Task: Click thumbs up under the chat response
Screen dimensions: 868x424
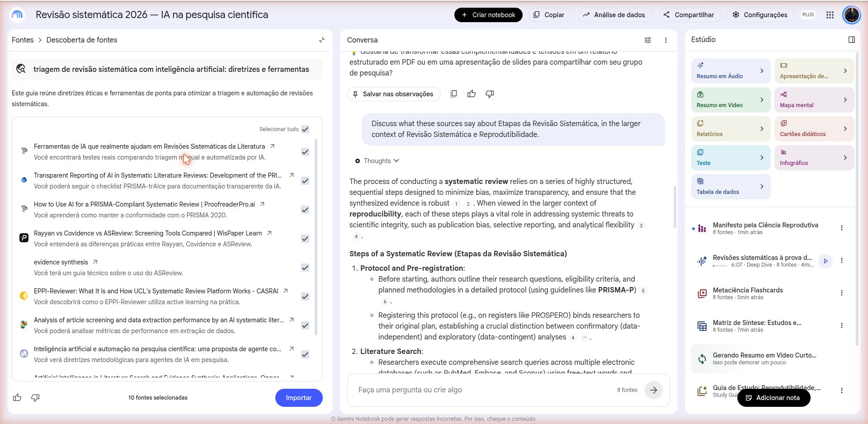Action: [472, 94]
